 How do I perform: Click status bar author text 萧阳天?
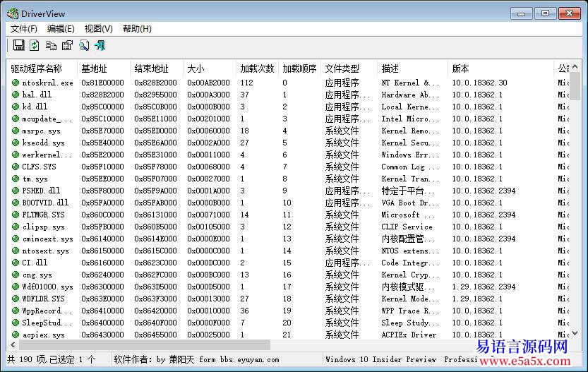(x=181, y=359)
